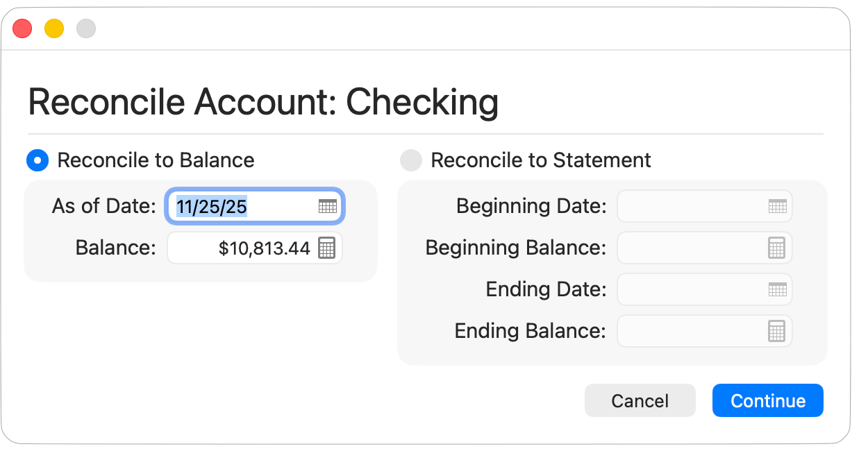
Task: Select Reconcile to Statement radio button
Action: pos(411,160)
